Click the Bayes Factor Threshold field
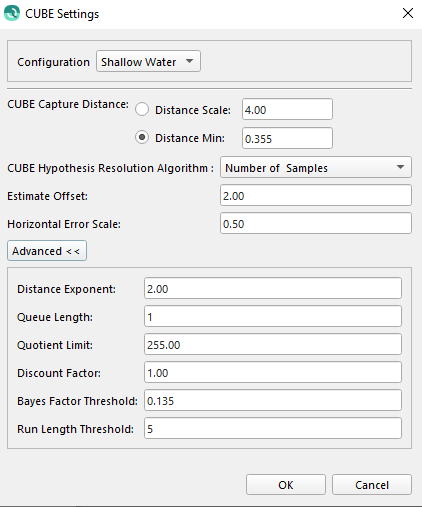 tap(273, 400)
